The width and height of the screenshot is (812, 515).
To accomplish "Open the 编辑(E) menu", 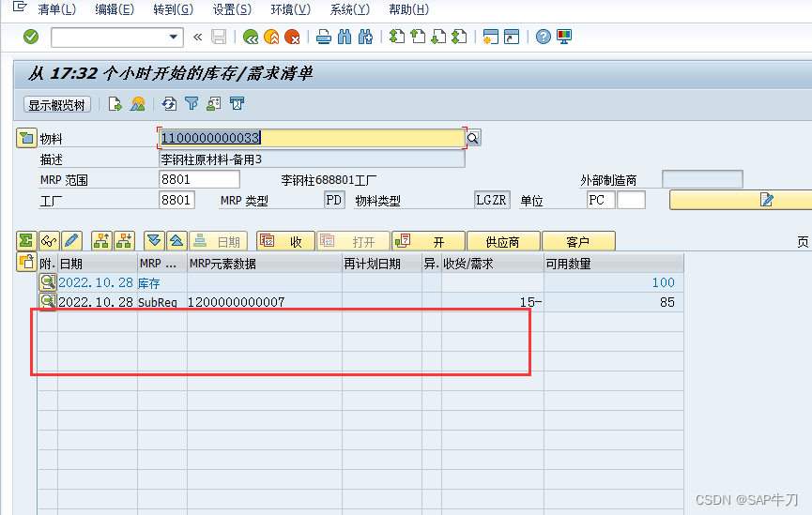I will click(x=115, y=9).
